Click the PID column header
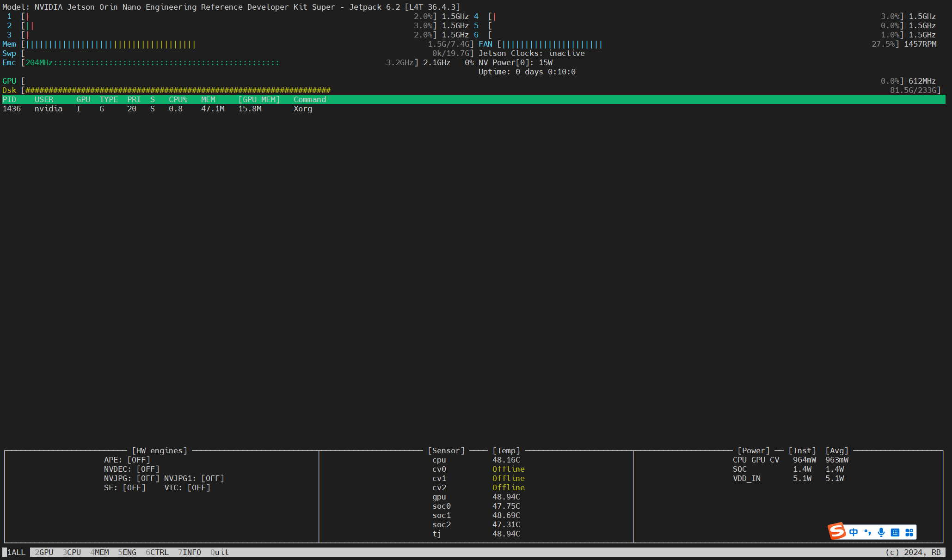Screen dimensions: 952x560 [9, 99]
